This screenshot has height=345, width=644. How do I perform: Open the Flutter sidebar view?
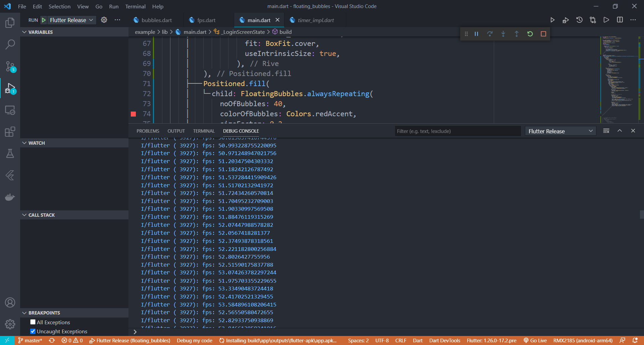[x=10, y=175]
